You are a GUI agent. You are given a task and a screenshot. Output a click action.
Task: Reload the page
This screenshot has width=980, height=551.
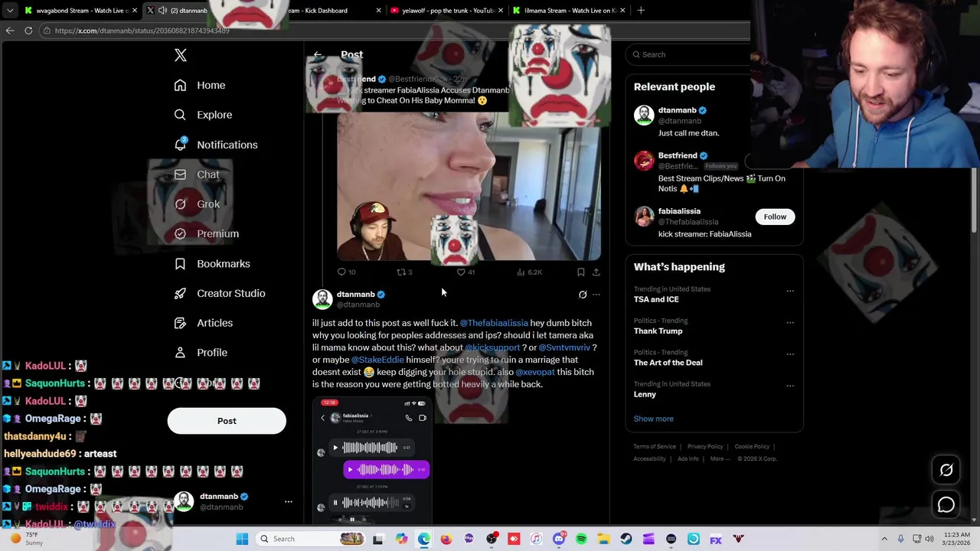(28, 31)
